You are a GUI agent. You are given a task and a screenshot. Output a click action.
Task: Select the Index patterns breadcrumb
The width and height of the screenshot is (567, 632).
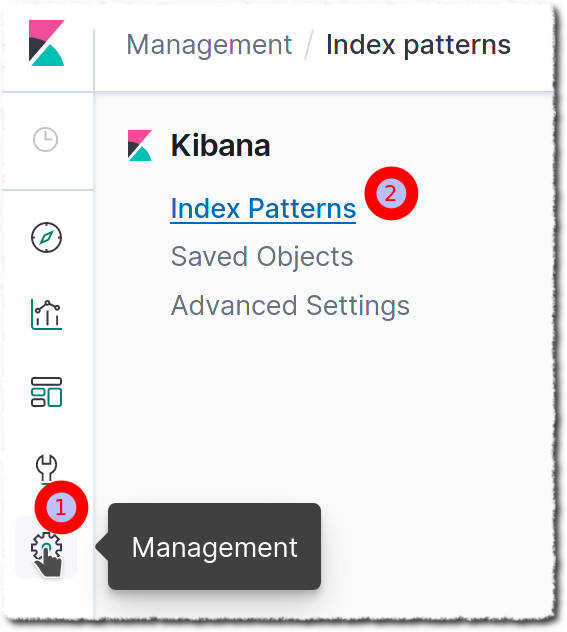418,44
